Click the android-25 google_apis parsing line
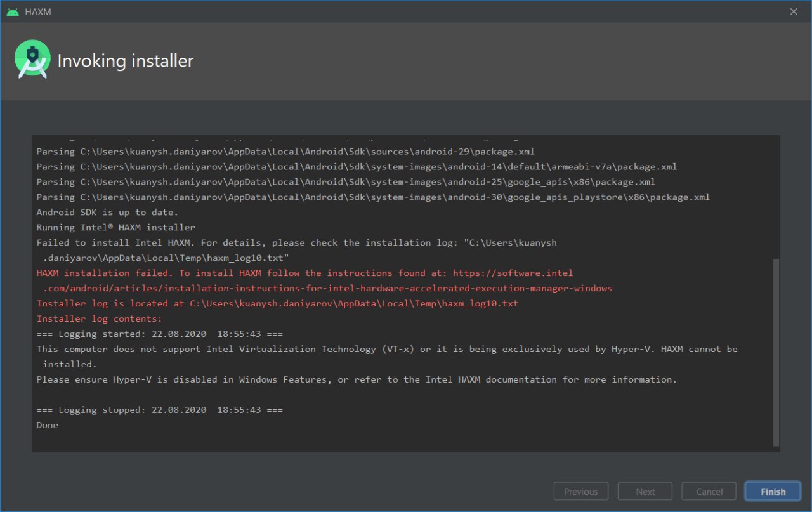 click(346, 182)
